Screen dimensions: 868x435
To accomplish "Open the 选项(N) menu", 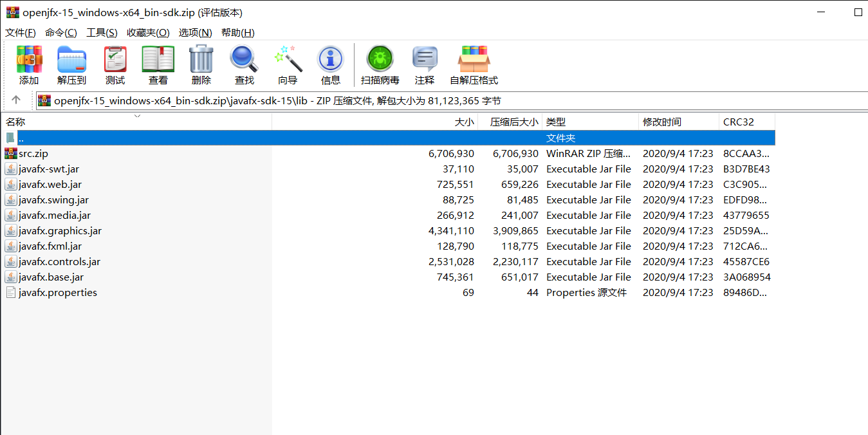I will pyautogui.click(x=195, y=33).
